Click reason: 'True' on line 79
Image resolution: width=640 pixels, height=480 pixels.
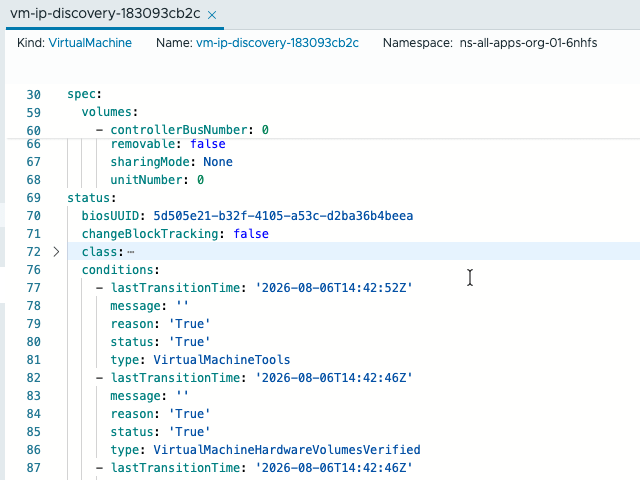[x=160, y=324]
